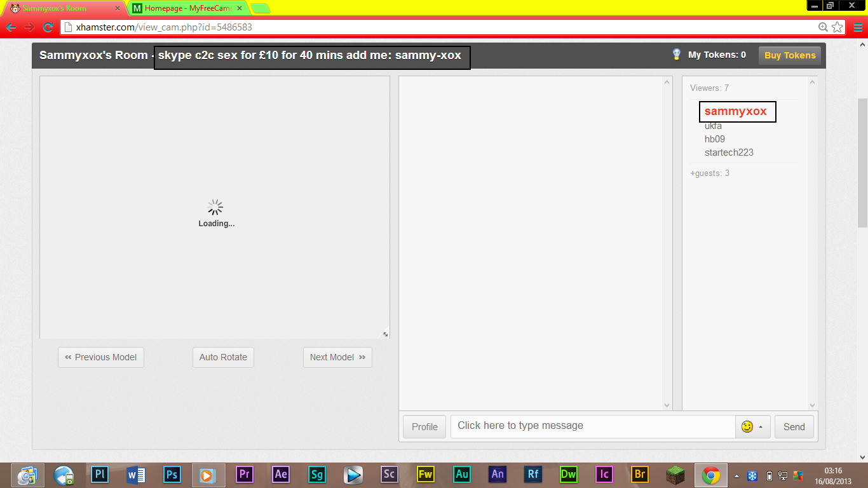Open the network icon in the system tray
Image resolution: width=868 pixels, height=488 pixels.
[783, 475]
